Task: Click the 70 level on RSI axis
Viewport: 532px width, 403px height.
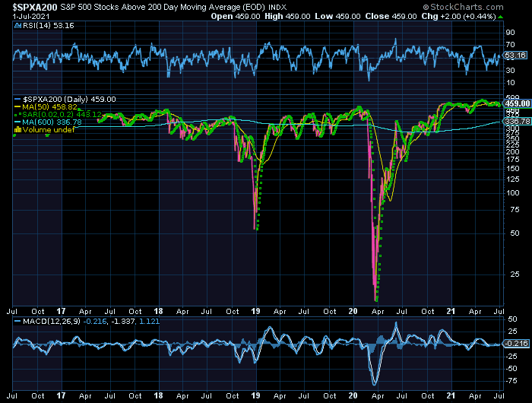Action: click(x=510, y=44)
